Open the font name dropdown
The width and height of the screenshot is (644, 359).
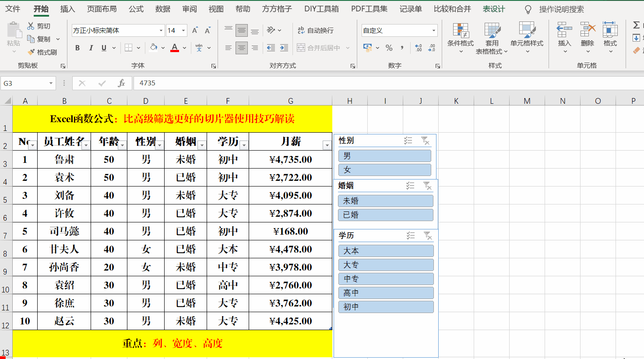[161, 30]
